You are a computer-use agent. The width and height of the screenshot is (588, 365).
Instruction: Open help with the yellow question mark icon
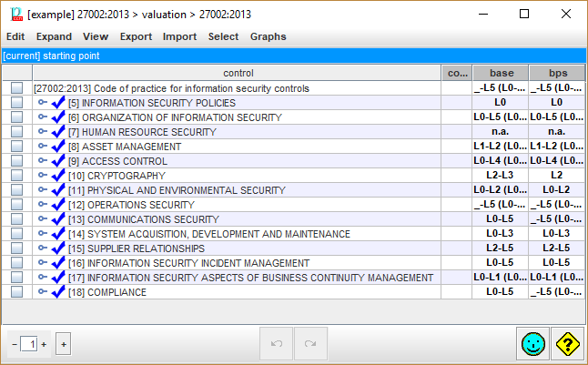(x=567, y=344)
